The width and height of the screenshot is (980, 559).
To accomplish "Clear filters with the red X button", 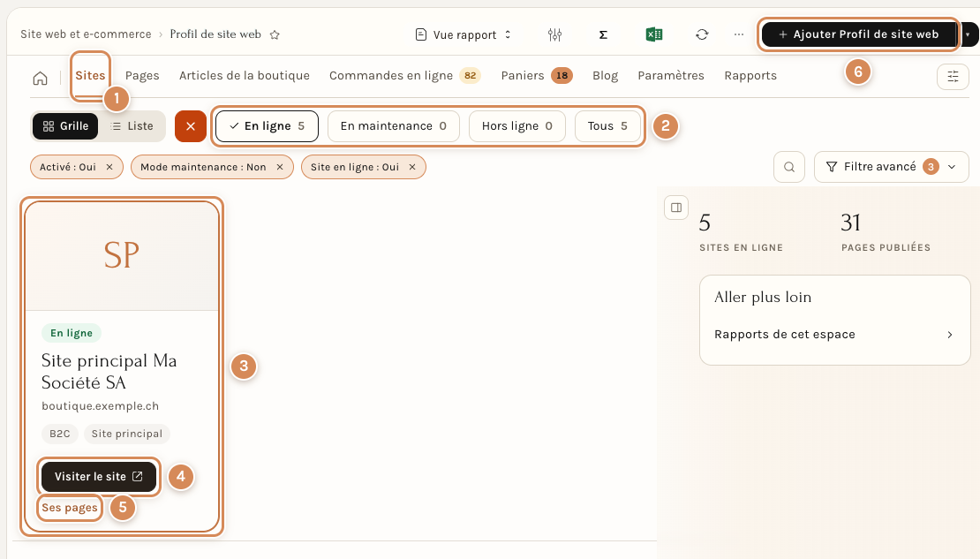I will [191, 126].
